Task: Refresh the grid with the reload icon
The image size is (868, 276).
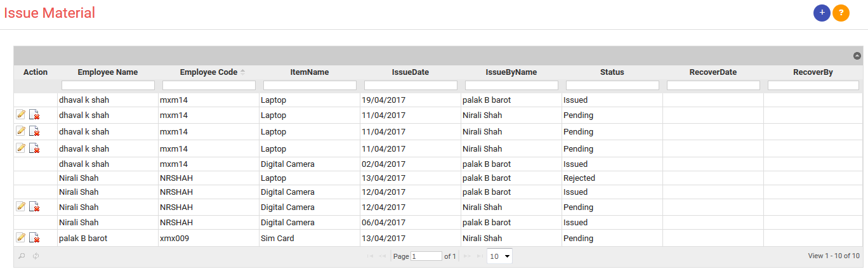Action: pos(36,256)
